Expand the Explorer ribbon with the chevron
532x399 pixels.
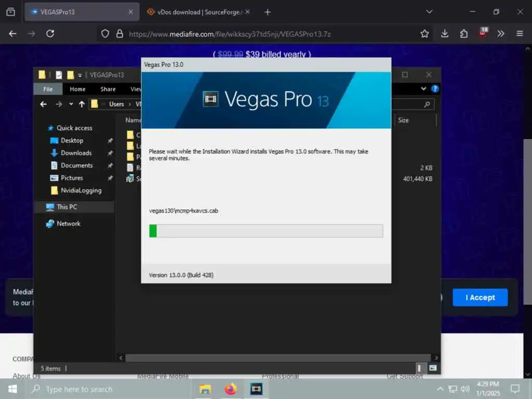[423, 88]
